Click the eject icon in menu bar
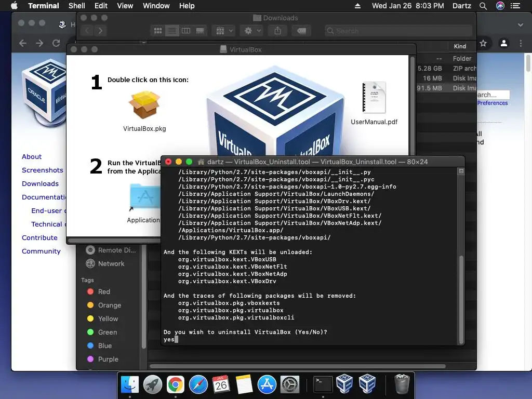The image size is (532, 399). pos(357,6)
